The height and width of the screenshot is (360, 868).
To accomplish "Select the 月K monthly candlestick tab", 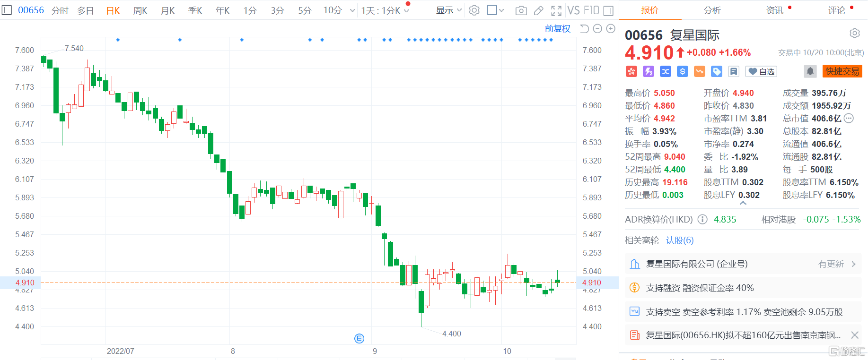I will pyautogui.click(x=168, y=10).
